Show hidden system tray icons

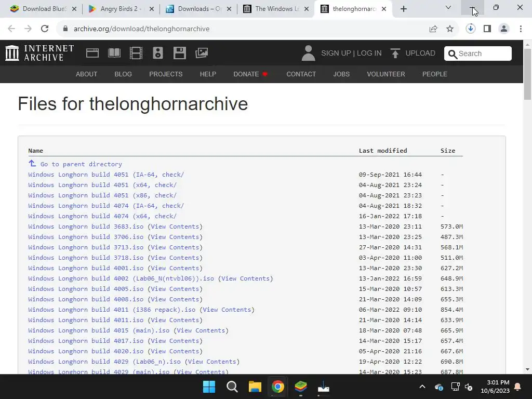coord(422,387)
